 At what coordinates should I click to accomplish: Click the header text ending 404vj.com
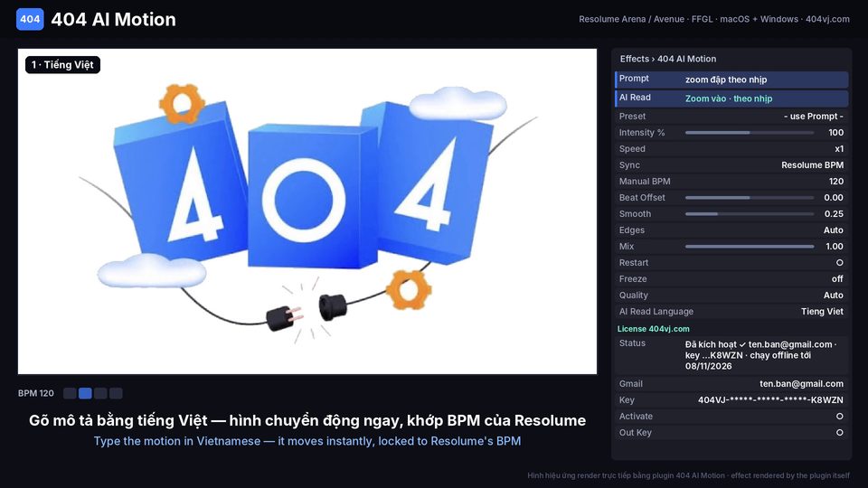pos(714,19)
